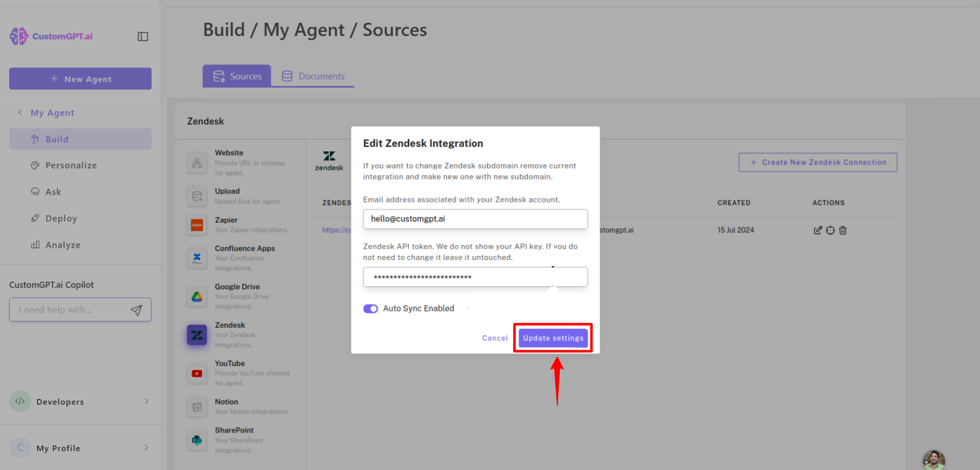Edit the Zendesk connection pencil icon
Image resolution: width=980 pixels, height=470 pixels.
coord(818,230)
